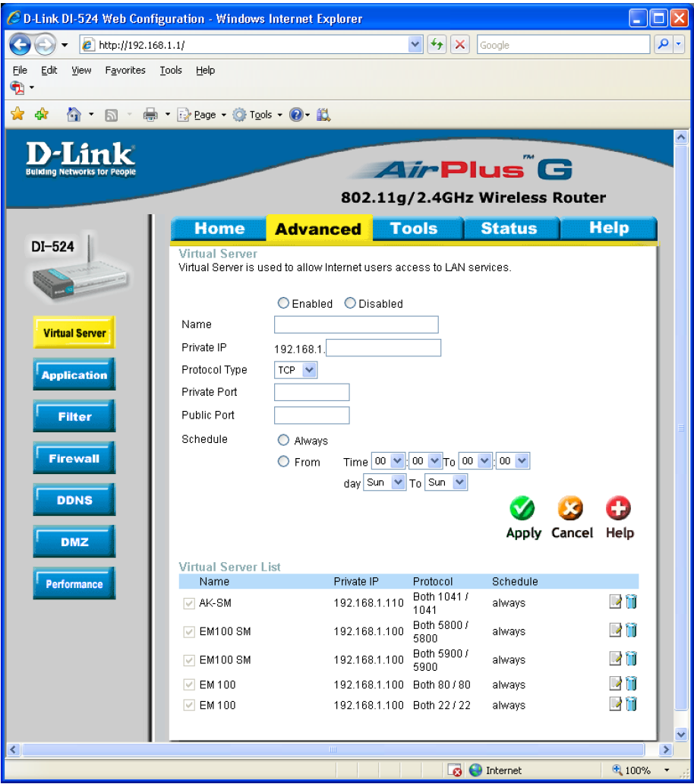Click the vertical scrollbar thumb
This screenshot has height=784, width=694.
[681, 428]
